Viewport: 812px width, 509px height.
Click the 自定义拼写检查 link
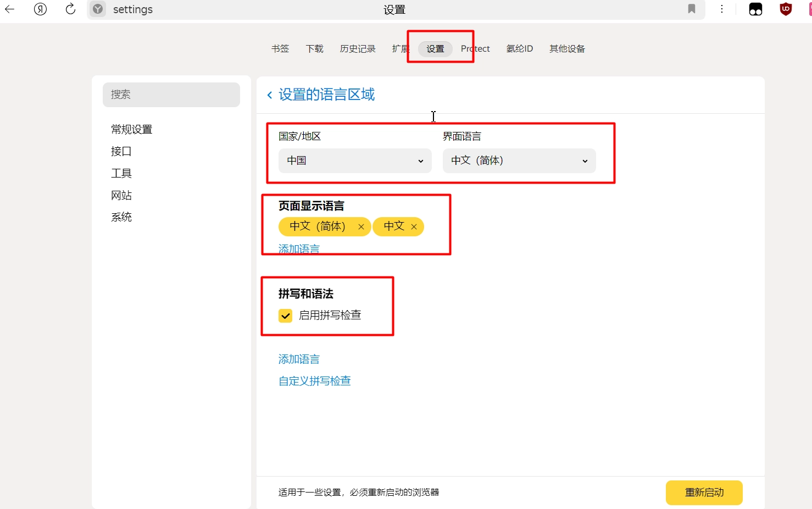(x=315, y=381)
